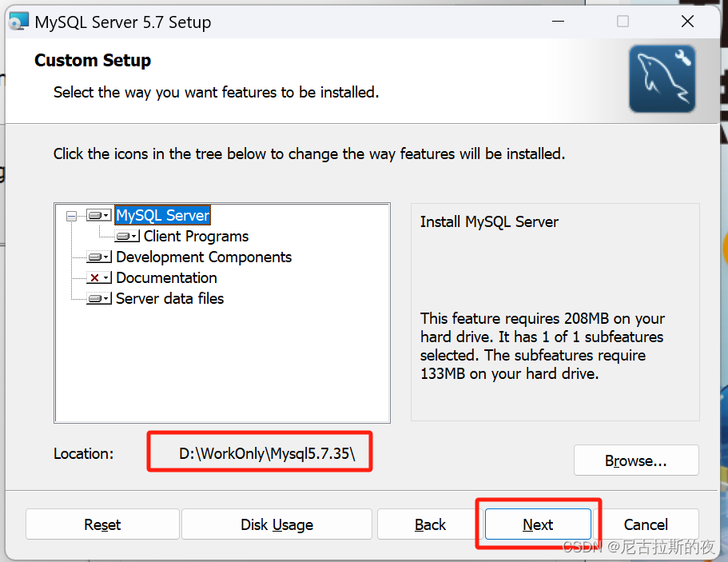
Task: Cancel the MySQL setup
Action: (646, 524)
